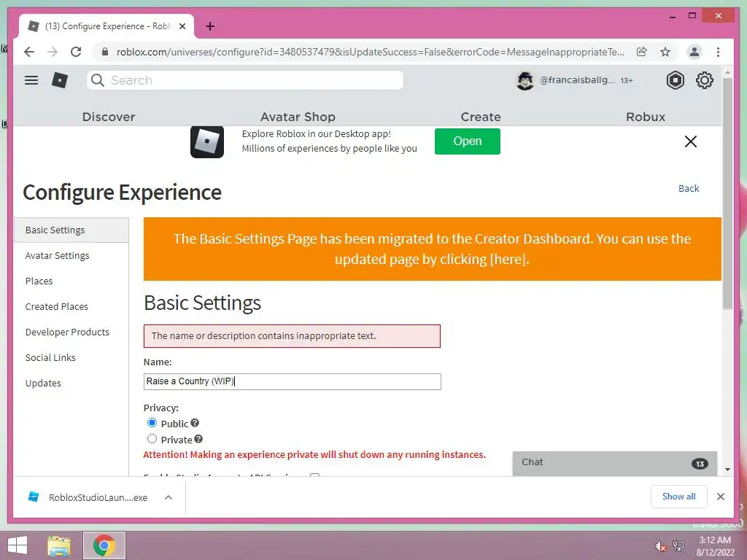Click the Chrome taskbar icon
The height and width of the screenshot is (560, 747).
tap(104, 545)
